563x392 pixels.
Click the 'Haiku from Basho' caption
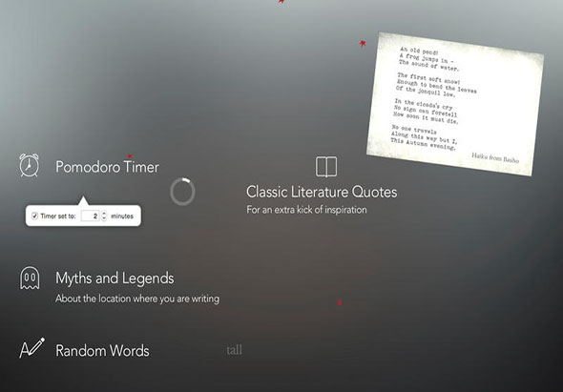(495, 157)
